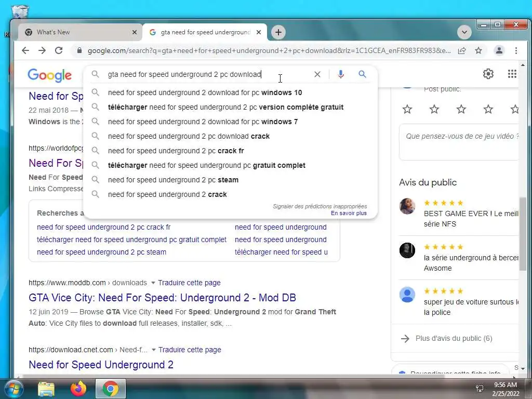Close the What's New tab
This screenshot has height=399, width=532.
(x=135, y=32)
